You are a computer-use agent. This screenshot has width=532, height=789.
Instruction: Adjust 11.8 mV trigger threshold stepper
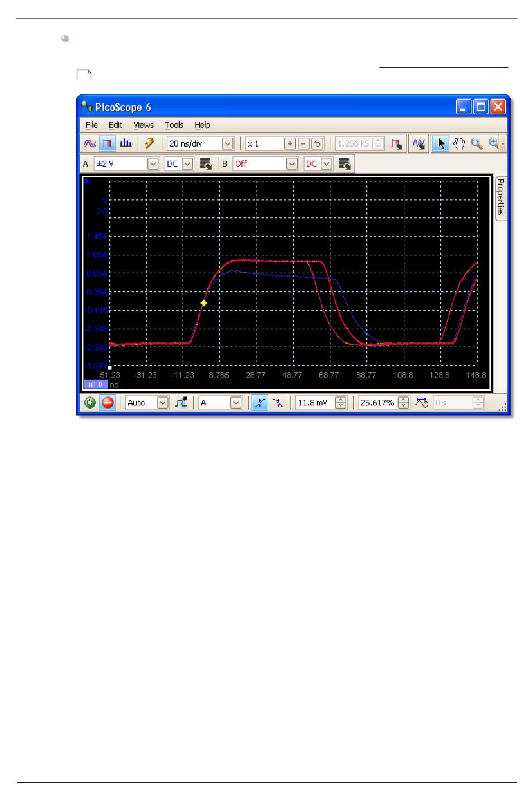(x=340, y=403)
